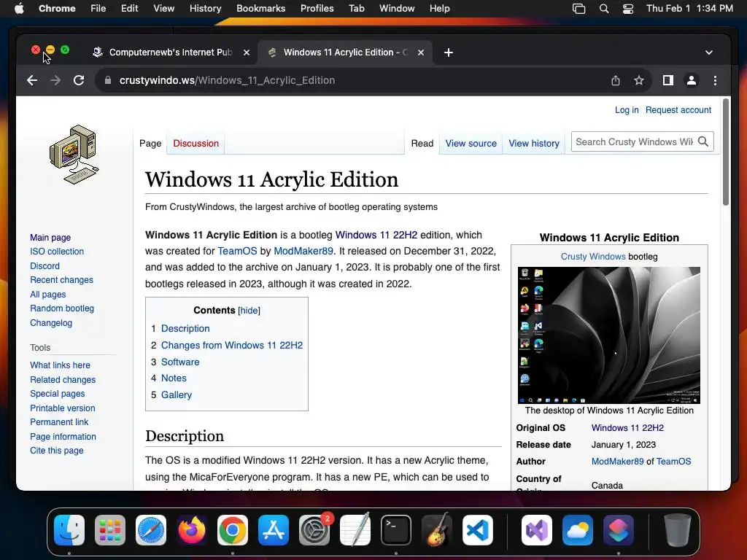Toggle the Chrome side panel icon
The image size is (747, 560).
click(668, 80)
